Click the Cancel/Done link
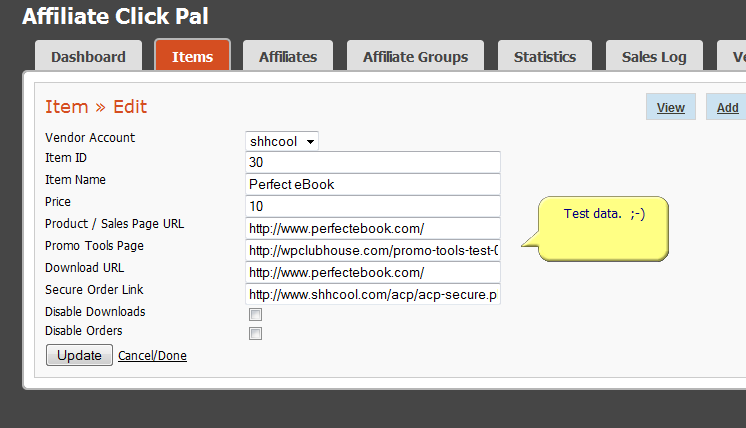The width and height of the screenshot is (746, 428). (x=152, y=356)
